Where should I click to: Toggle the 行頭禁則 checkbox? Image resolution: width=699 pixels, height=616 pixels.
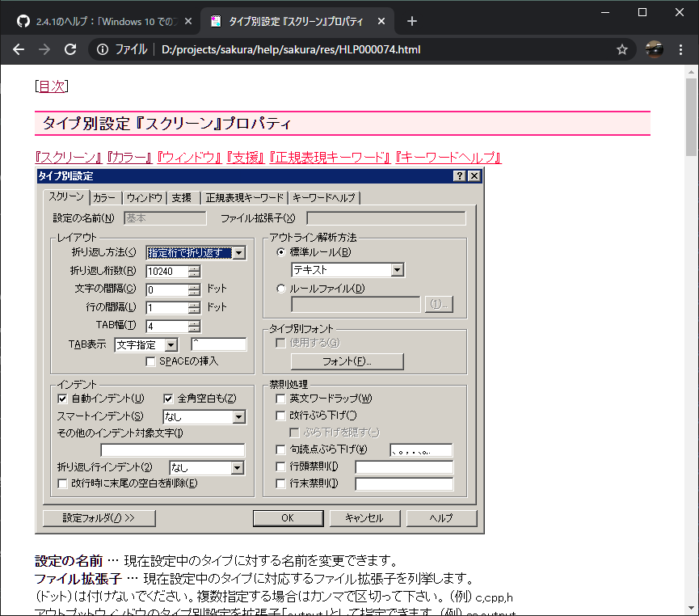[280, 466]
